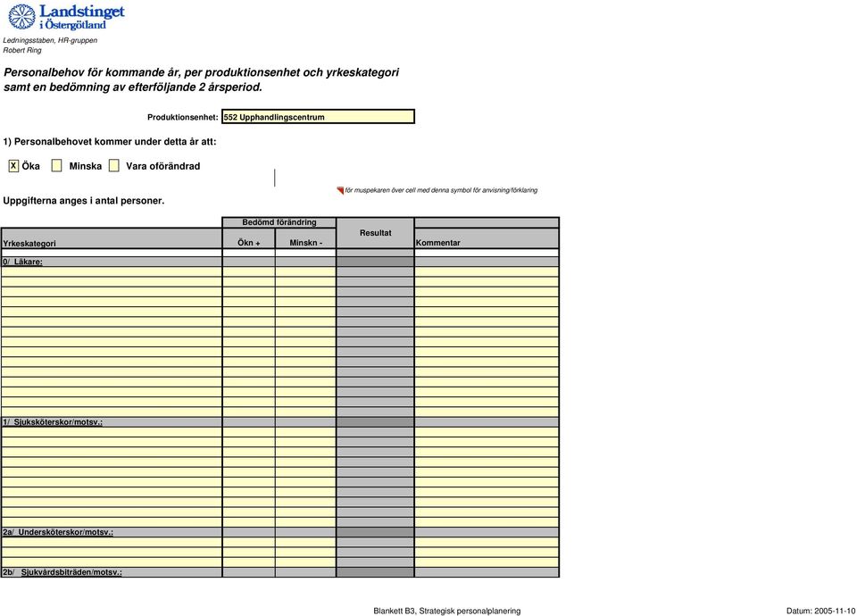
Task: Click the author name Robert Ring
Action: tap(21, 50)
